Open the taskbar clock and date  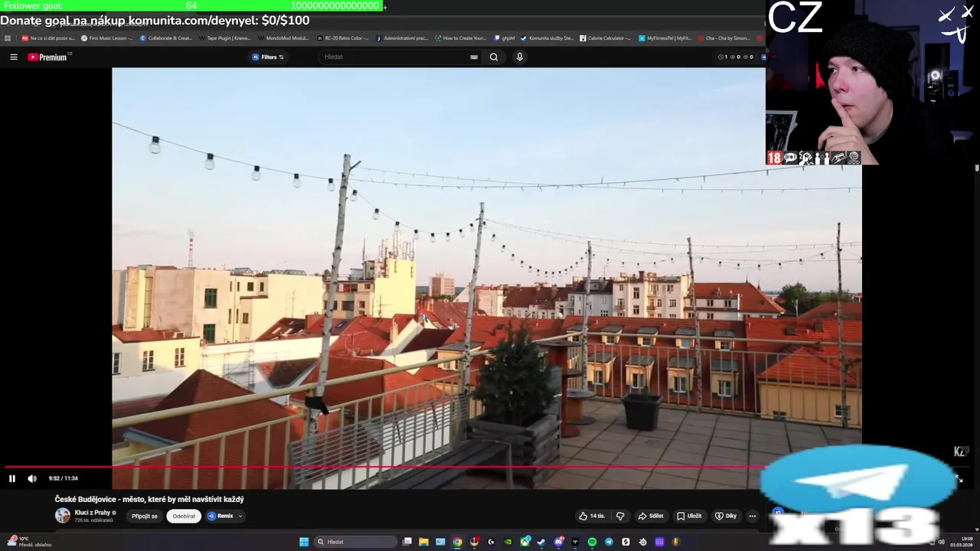point(962,542)
